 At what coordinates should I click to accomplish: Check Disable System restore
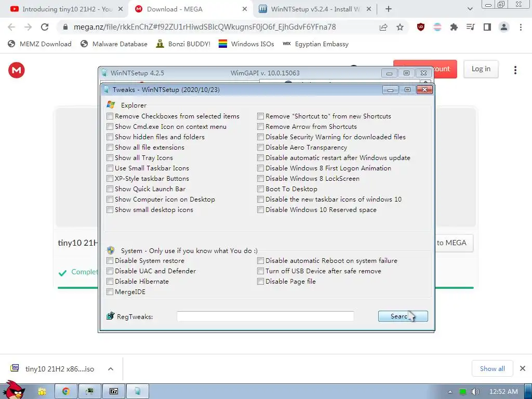[110, 261]
